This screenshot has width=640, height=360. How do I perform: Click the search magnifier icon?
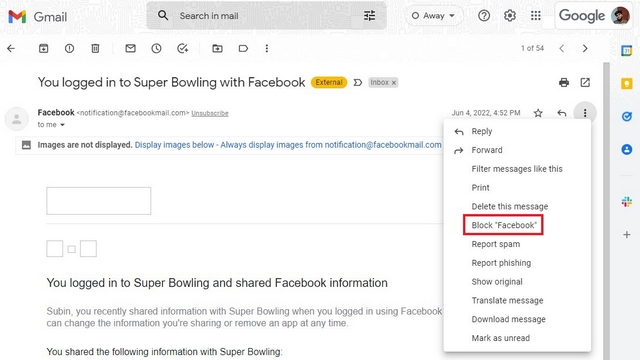pos(163,16)
